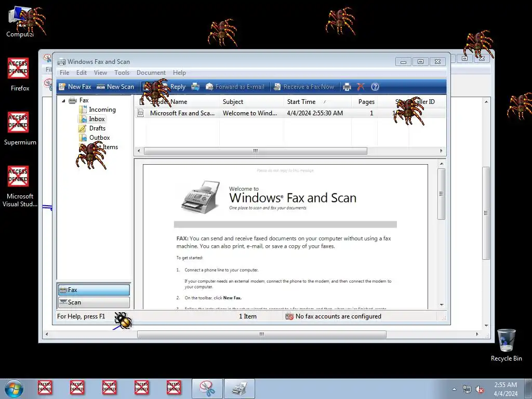Open the Edit menu

click(82, 73)
